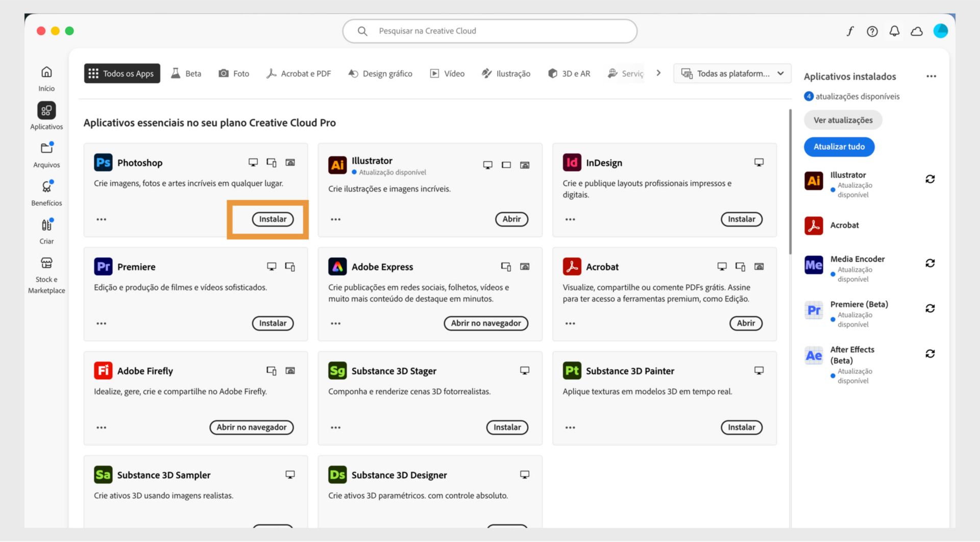Open Adobe Firefly card more options
Image resolution: width=980 pixels, height=542 pixels.
coord(102,428)
